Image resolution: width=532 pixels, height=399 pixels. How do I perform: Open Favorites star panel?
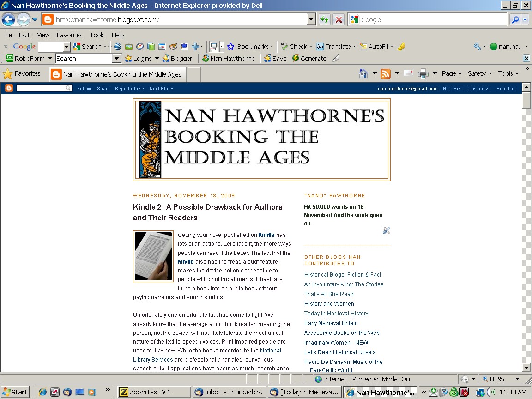point(22,73)
